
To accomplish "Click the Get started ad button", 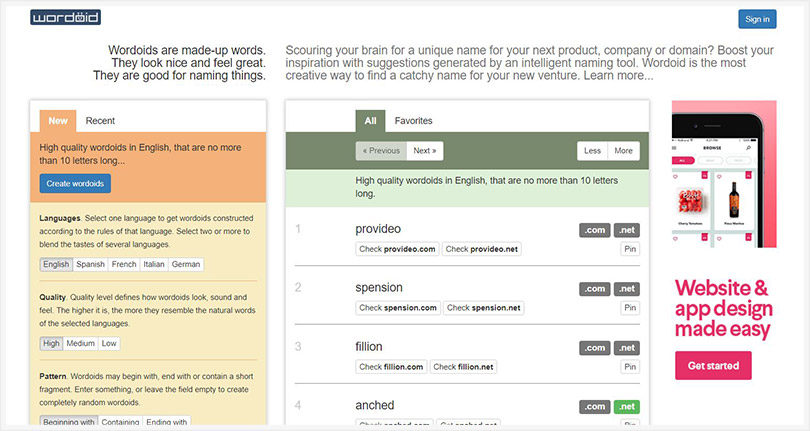I will coord(713,366).
